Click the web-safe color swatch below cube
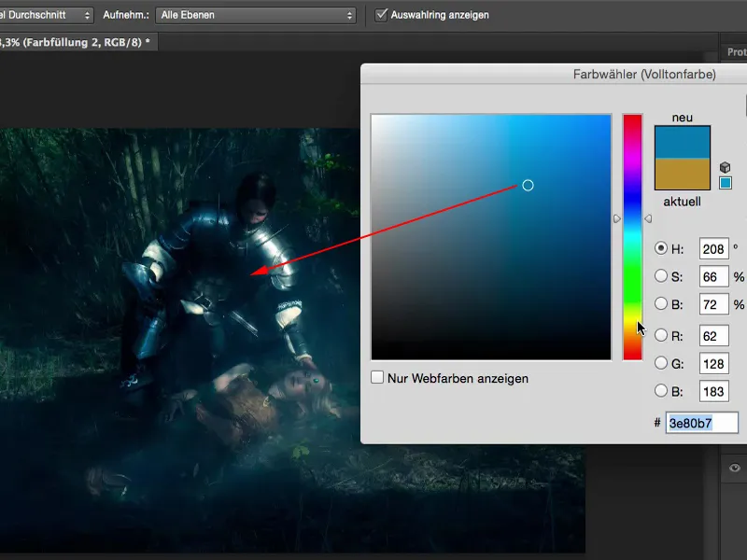 coord(726,183)
